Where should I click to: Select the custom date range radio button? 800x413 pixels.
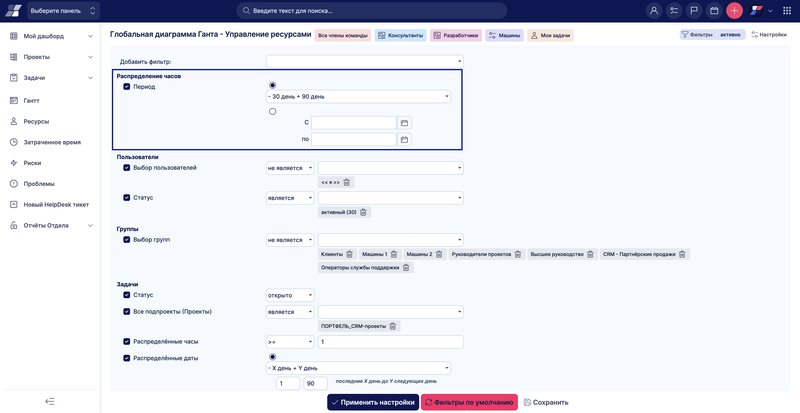(272, 111)
